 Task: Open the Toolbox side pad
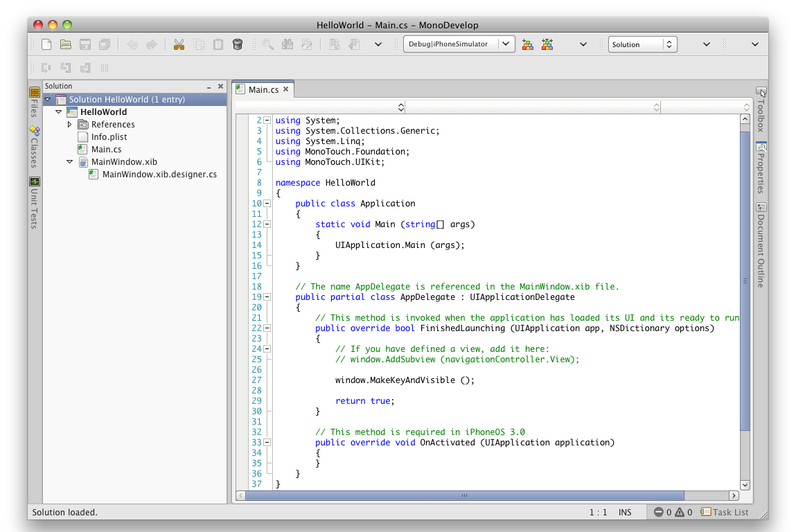point(761,109)
